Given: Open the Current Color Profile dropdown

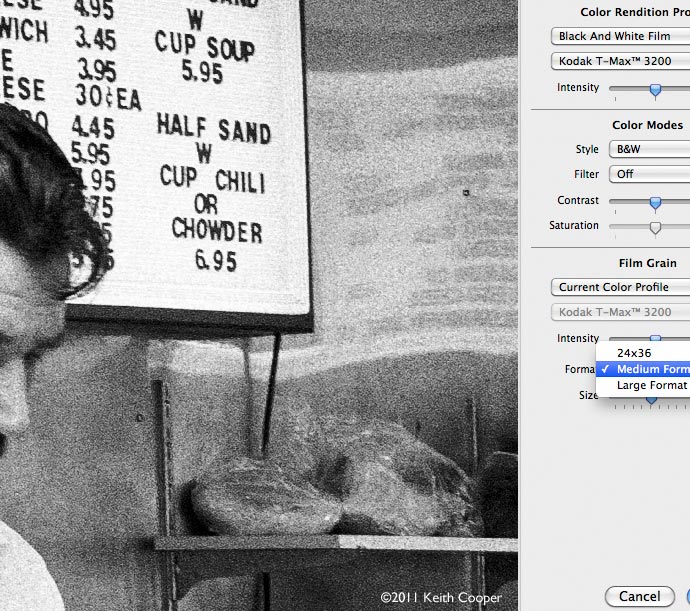Looking at the screenshot, I should point(620,287).
